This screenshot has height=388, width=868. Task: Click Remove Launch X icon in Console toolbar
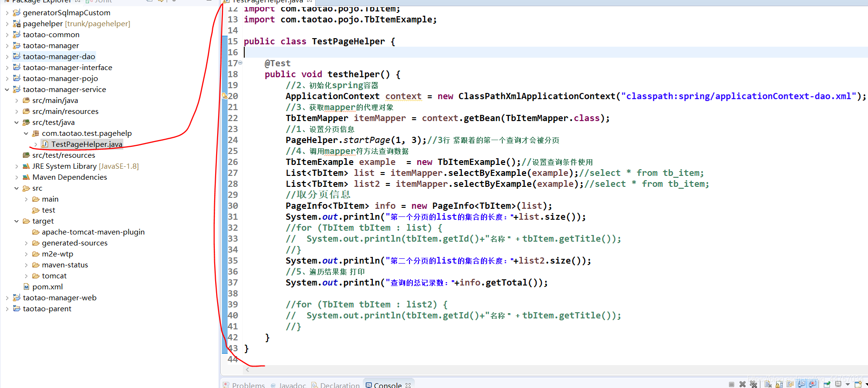[742, 384]
